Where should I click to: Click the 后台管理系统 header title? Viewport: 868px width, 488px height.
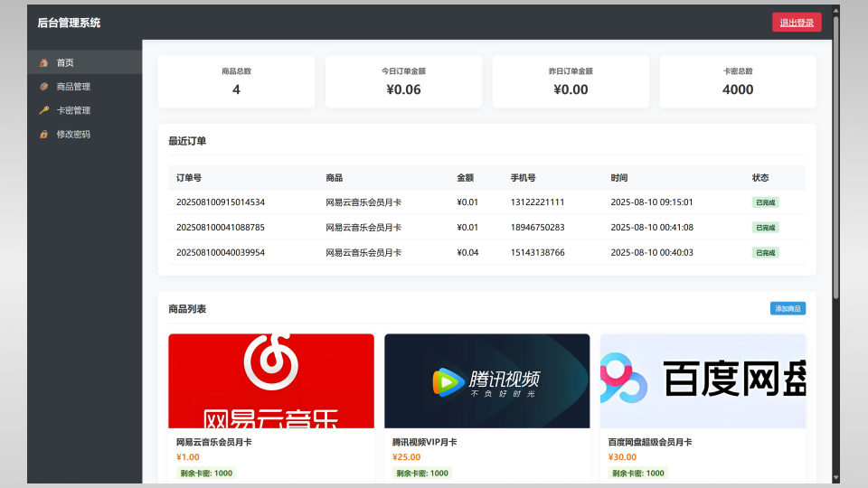pyautogui.click(x=70, y=23)
